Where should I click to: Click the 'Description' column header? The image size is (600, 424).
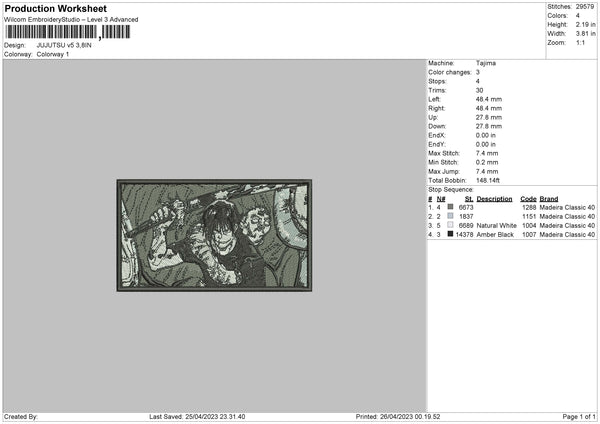coord(494,199)
